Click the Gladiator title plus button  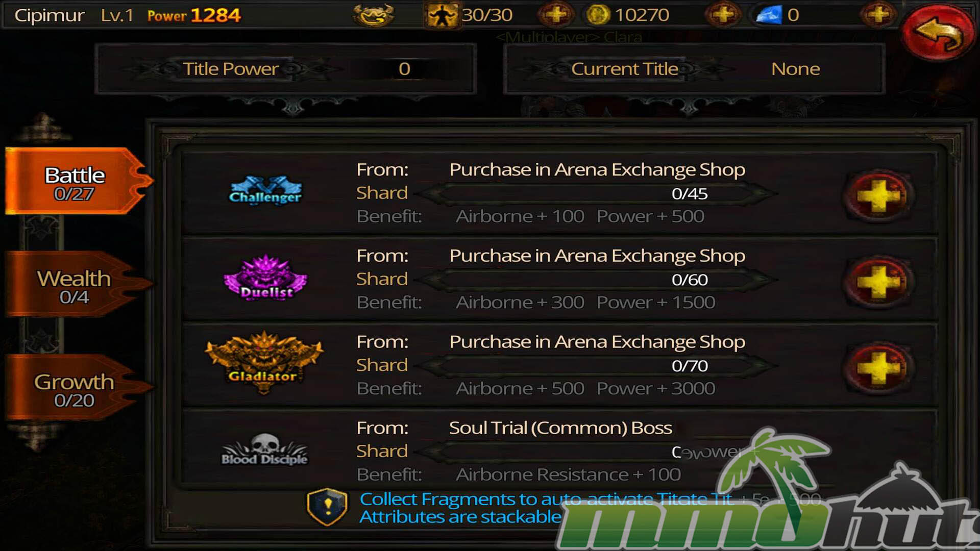[878, 367]
